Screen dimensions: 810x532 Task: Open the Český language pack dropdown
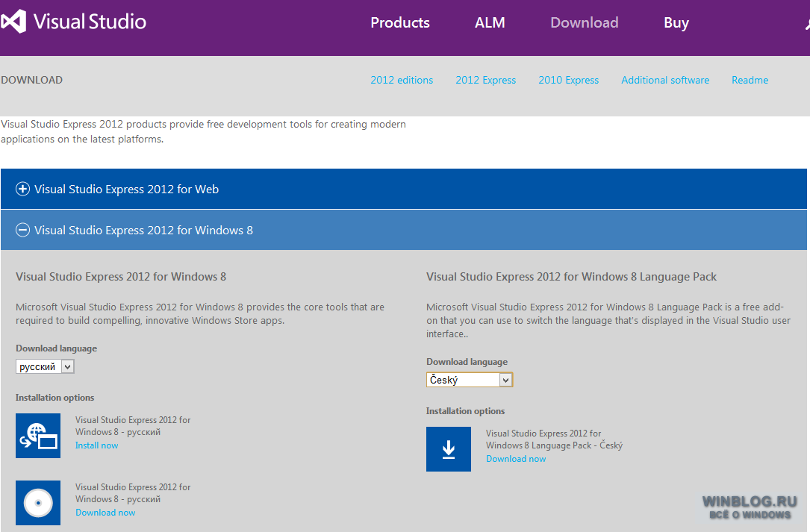pos(470,380)
